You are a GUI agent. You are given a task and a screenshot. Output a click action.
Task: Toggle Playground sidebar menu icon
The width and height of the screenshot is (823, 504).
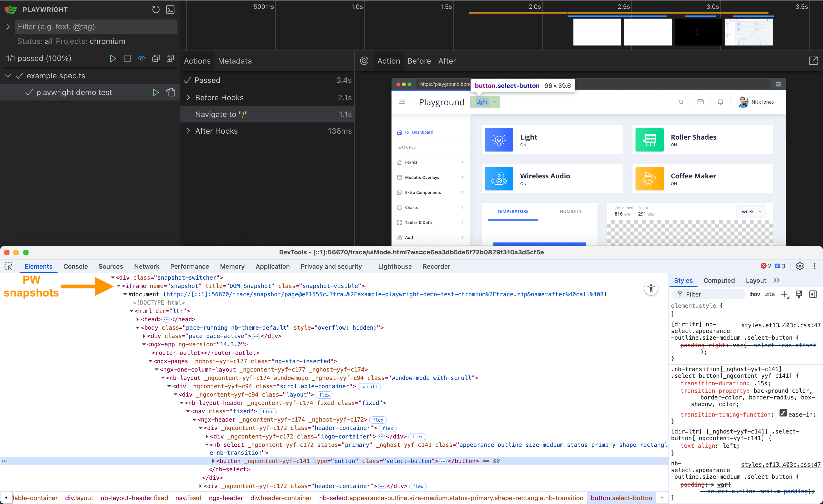[x=402, y=102]
